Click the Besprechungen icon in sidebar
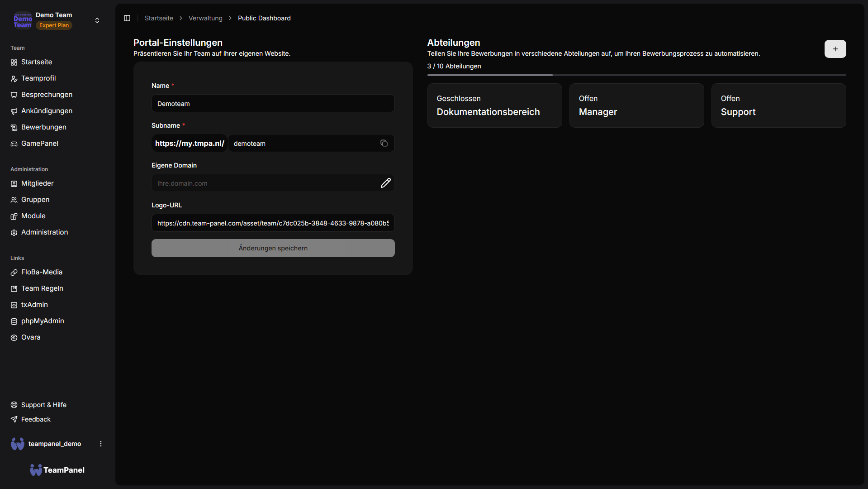 click(14, 95)
